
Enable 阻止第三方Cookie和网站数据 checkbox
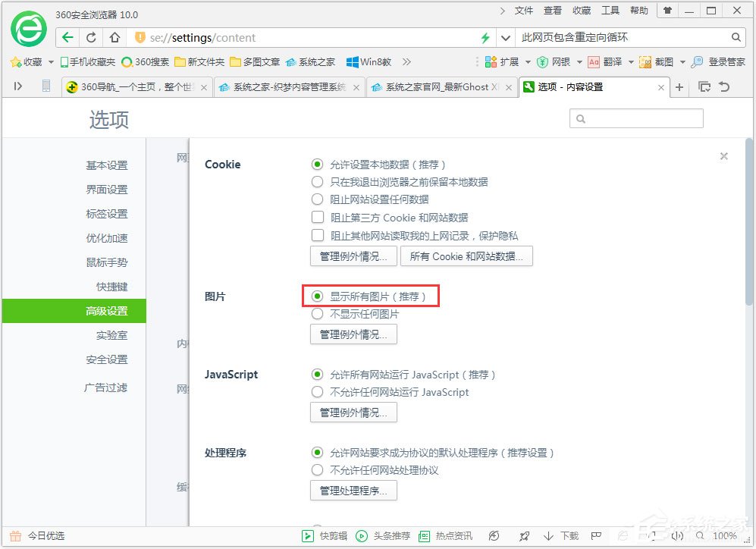318,216
